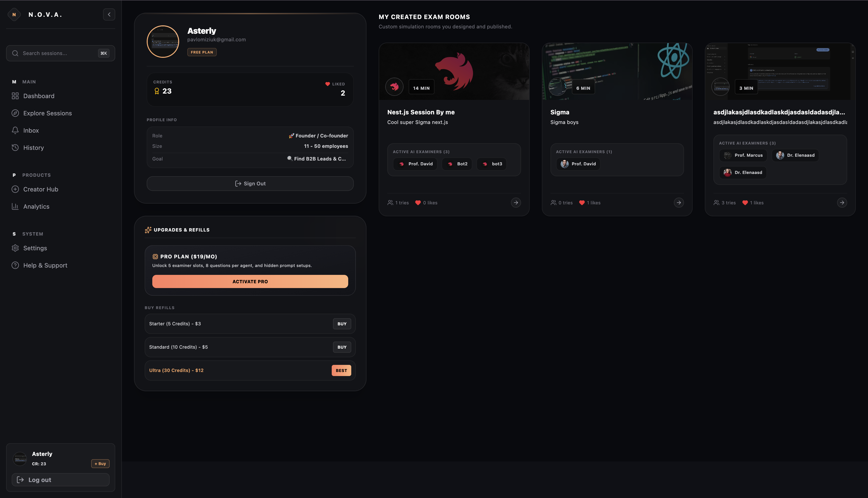Click the Search sessions field
The width and height of the screenshot is (868, 498).
coord(61,53)
